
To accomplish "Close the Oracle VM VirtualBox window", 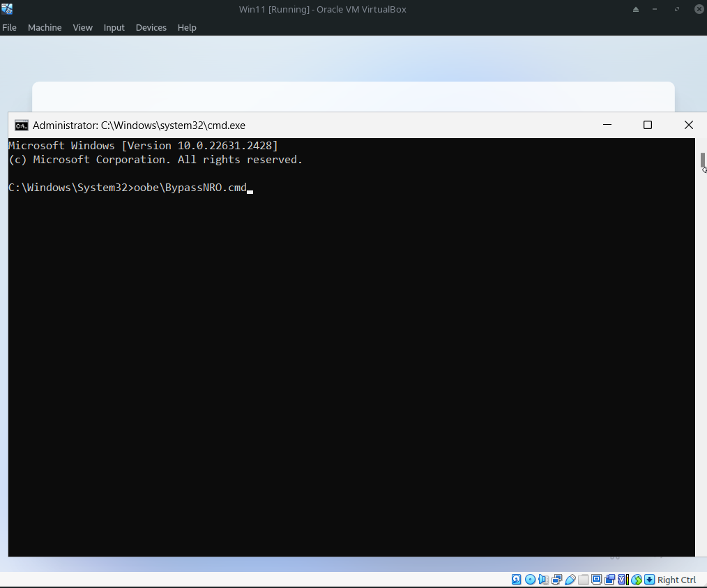I will point(699,9).
